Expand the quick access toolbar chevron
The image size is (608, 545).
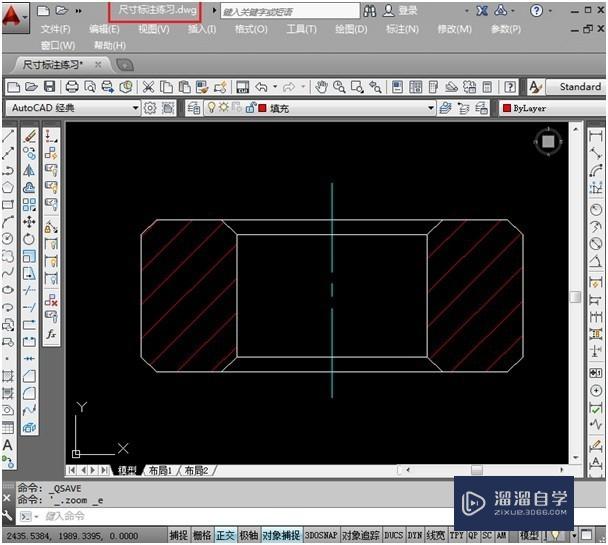[x=79, y=11]
